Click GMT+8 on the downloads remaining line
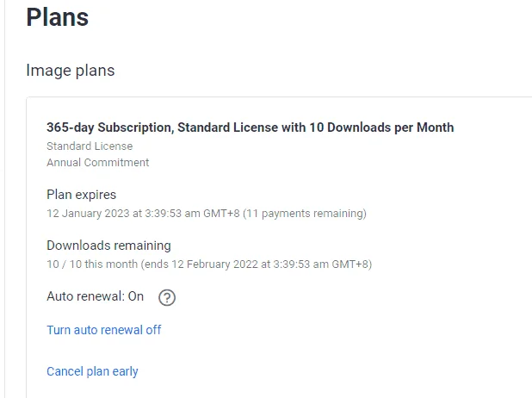532x398 pixels. [x=350, y=264]
